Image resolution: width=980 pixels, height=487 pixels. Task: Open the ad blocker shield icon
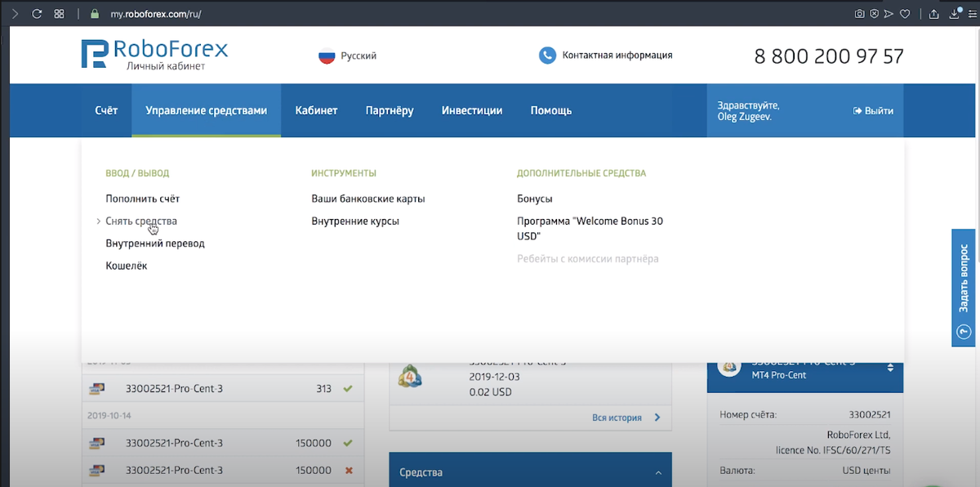875,14
